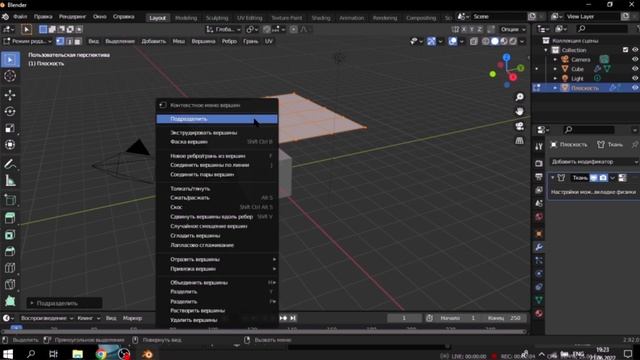Choose Экструдировать вершины in context menu
The width and height of the screenshot is (640, 360).
coord(217,133)
